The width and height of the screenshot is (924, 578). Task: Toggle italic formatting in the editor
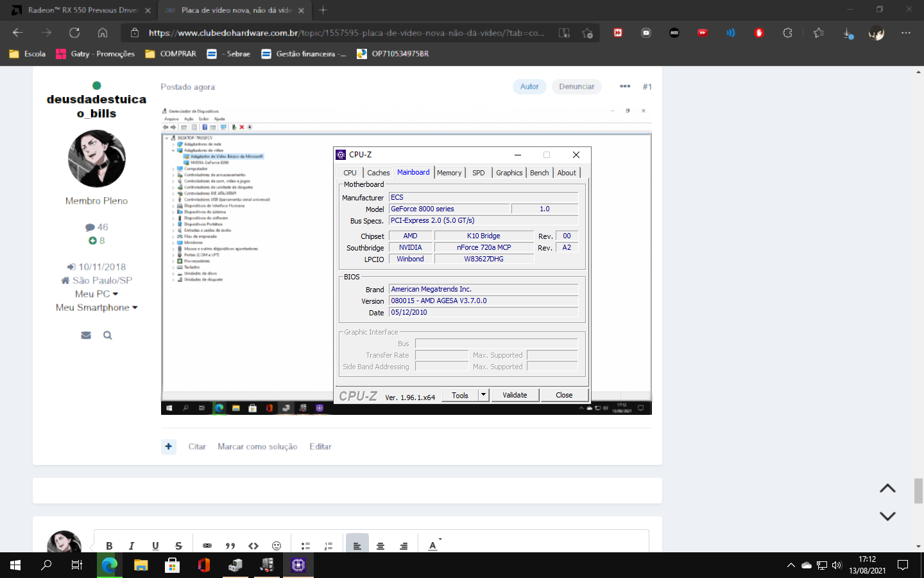point(132,546)
